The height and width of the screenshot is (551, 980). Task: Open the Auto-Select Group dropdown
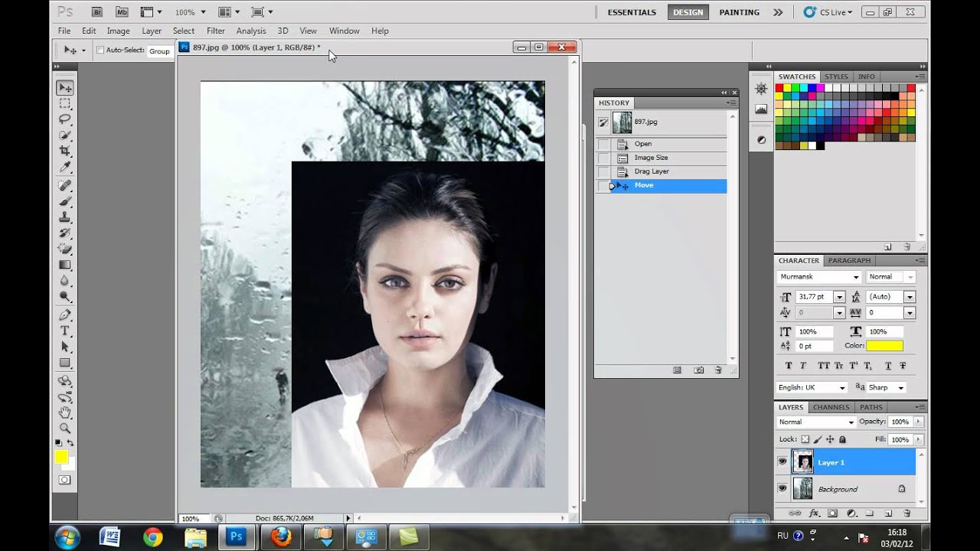tap(159, 51)
